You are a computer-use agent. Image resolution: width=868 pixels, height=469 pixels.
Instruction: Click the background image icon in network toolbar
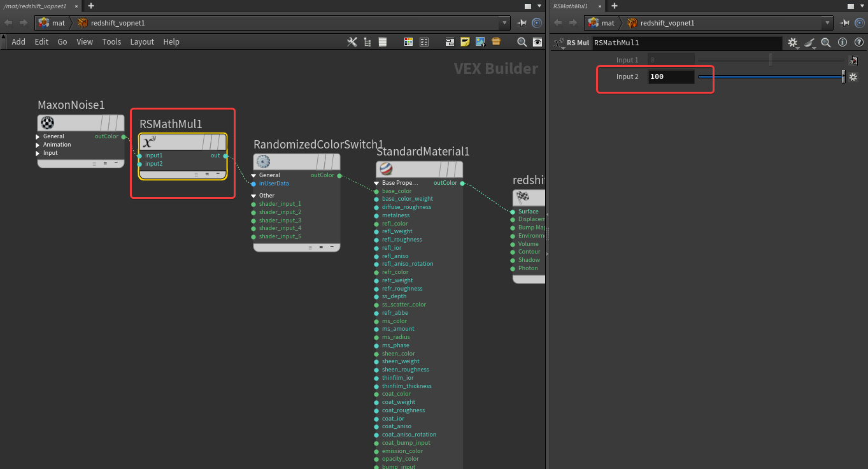point(480,42)
